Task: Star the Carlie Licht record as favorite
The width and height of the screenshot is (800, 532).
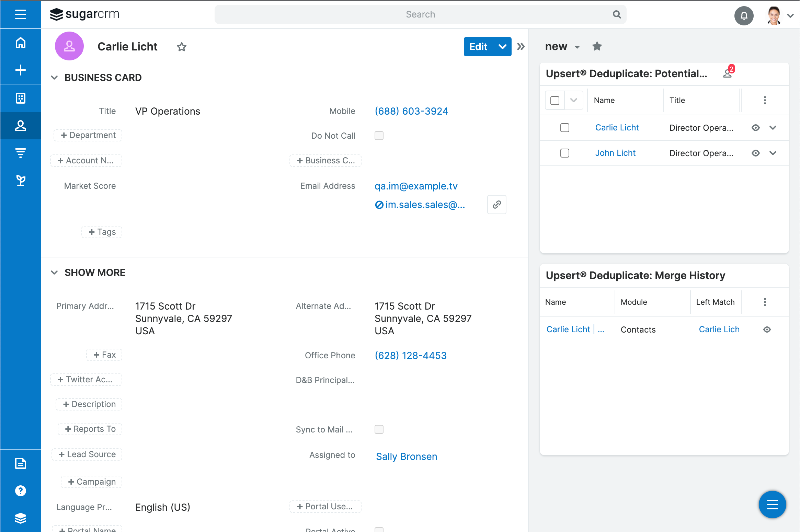Action: coord(182,47)
